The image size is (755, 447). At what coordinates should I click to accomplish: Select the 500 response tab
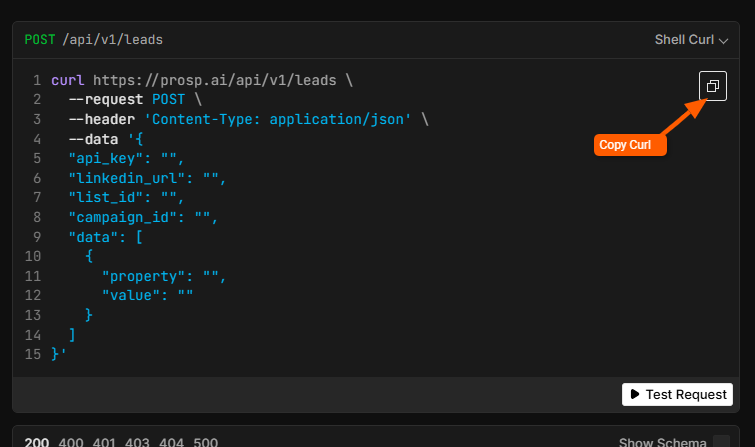pos(207,442)
